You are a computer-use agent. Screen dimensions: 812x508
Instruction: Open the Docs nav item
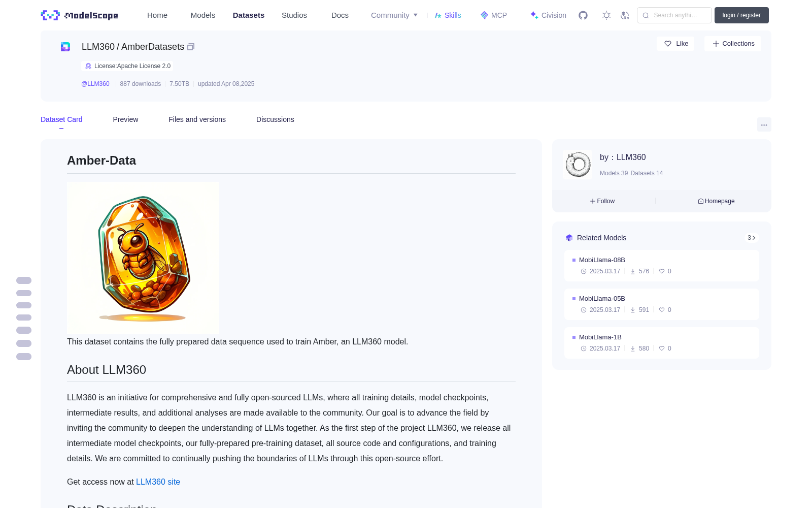coord(340,15)
